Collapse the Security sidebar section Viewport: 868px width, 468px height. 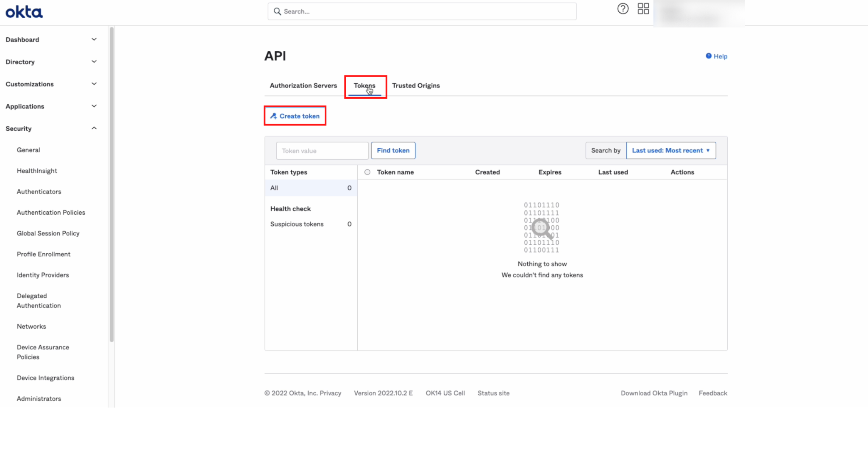point(94,128)
